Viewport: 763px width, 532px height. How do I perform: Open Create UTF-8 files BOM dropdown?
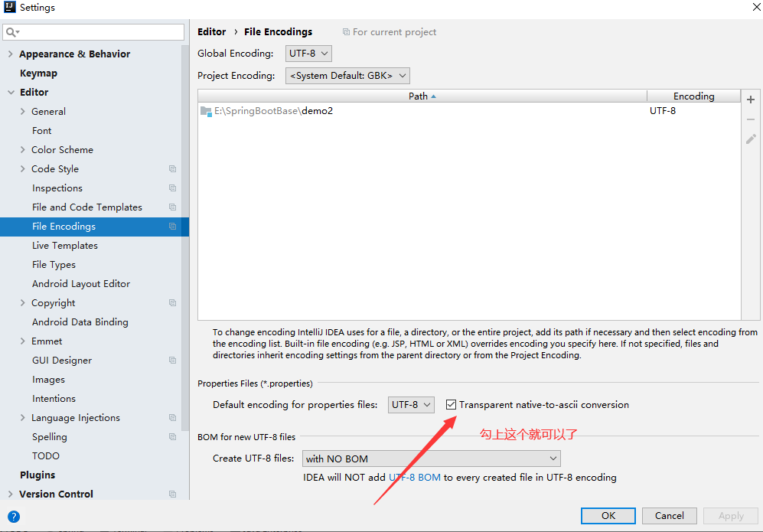(x=432, y=459)
